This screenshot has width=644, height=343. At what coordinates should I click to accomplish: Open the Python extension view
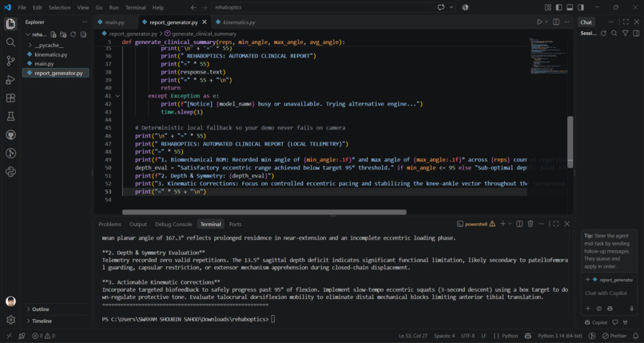[x=10, y=172]
